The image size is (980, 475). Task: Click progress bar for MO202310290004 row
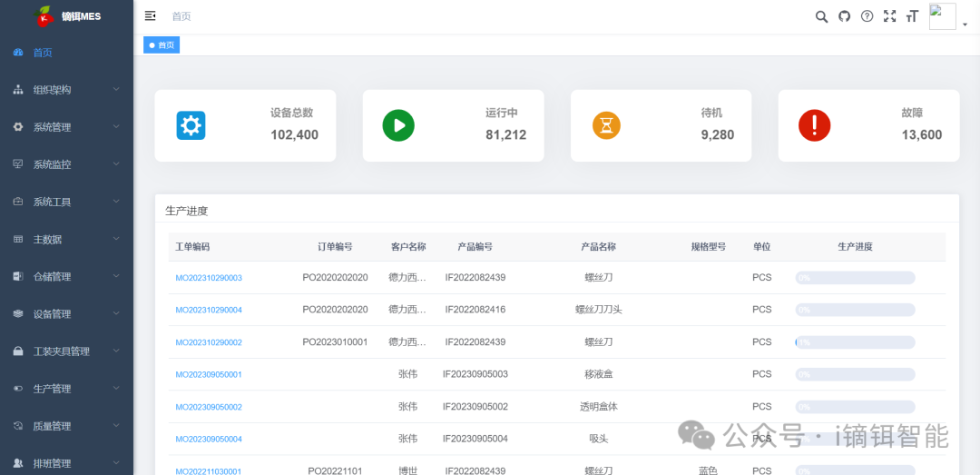[x=855, y=310]
